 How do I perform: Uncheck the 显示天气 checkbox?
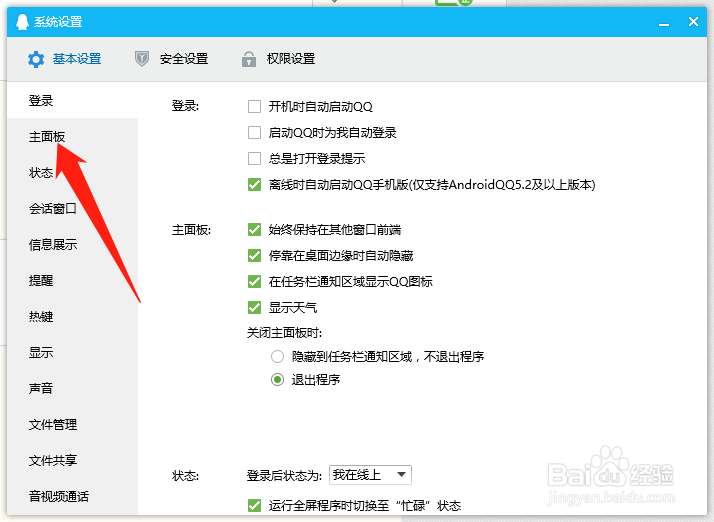pyautogui.click(x=255, y=307)
